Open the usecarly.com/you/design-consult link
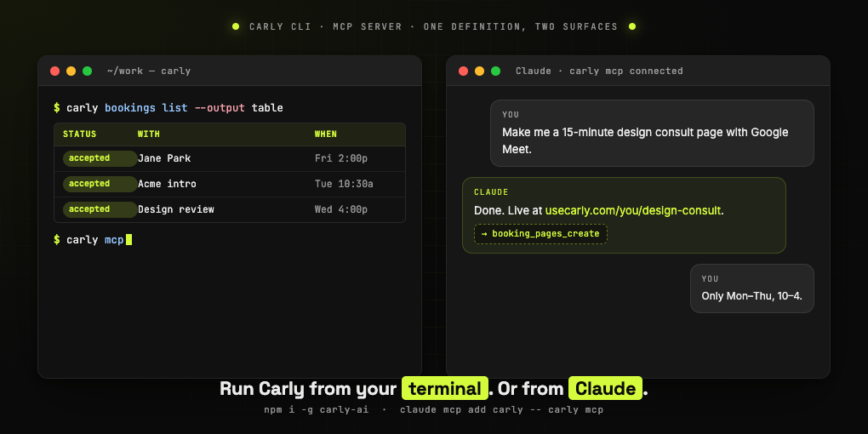 click(x=633, y=210)
